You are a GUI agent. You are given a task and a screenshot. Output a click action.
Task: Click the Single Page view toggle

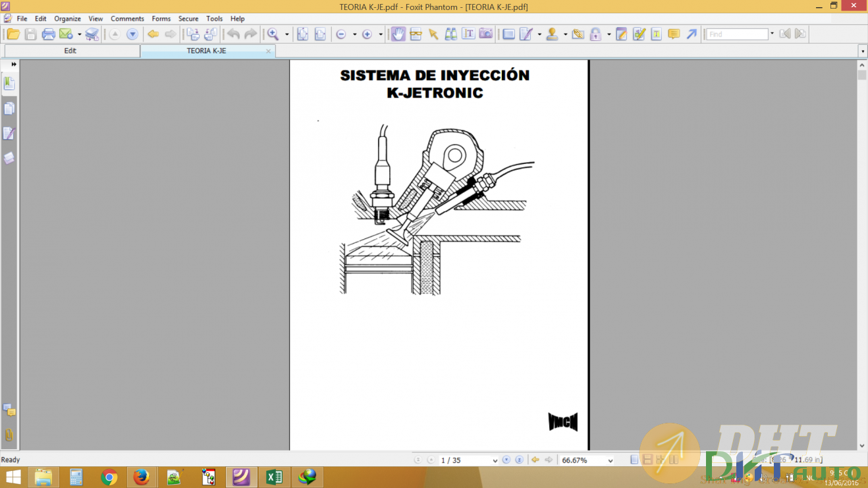point(634,460)
